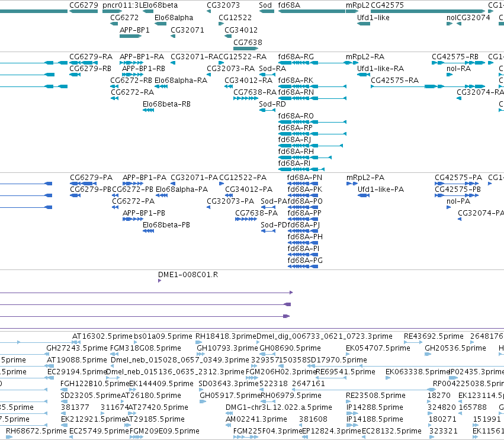
Task: Click the CG42575-RB transcript label
Action: coord(455,57)
